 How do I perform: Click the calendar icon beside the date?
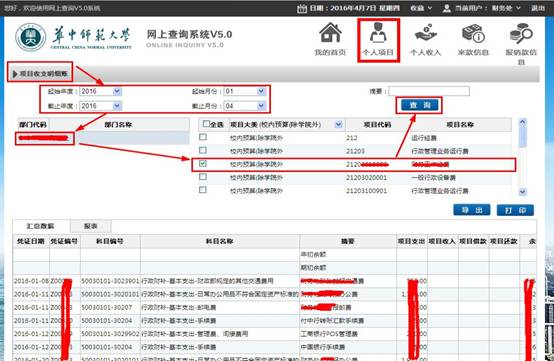(302, 8)
